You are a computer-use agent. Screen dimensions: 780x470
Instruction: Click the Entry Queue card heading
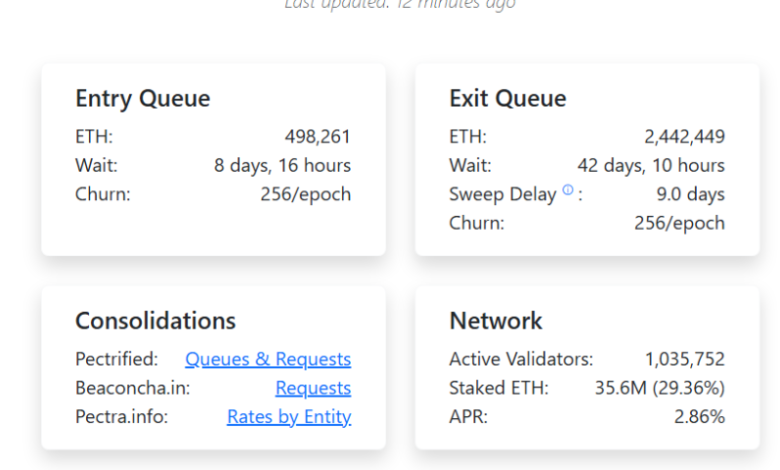(143, 99)
